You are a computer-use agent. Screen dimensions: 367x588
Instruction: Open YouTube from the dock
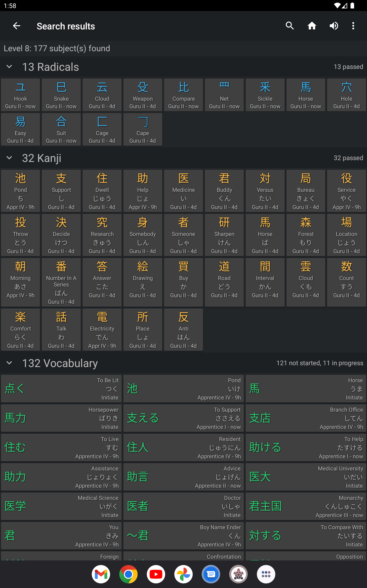156,574
